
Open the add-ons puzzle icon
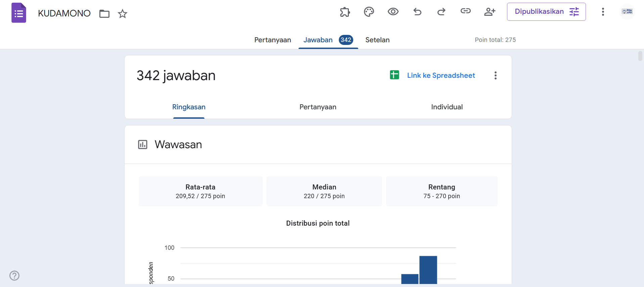coord(345,12)
